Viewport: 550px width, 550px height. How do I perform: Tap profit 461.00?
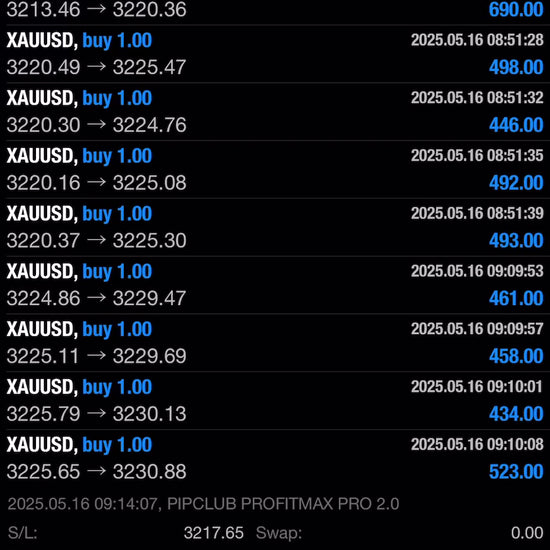point(516,299)
